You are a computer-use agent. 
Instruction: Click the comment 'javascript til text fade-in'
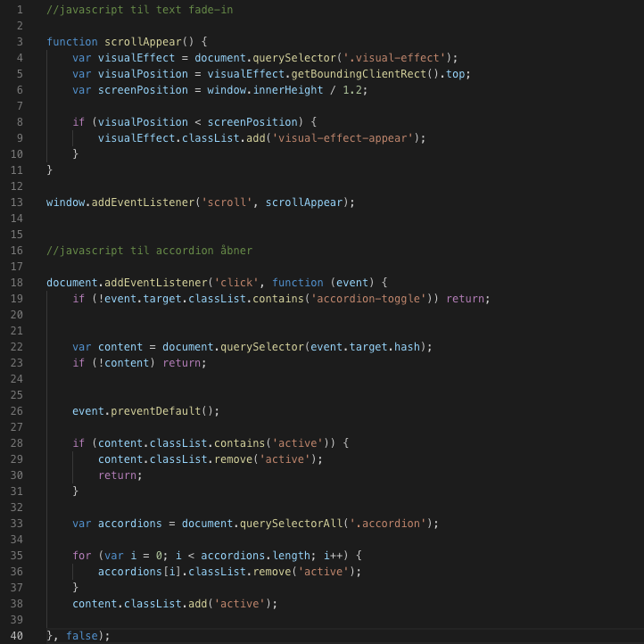coord(140,10)
